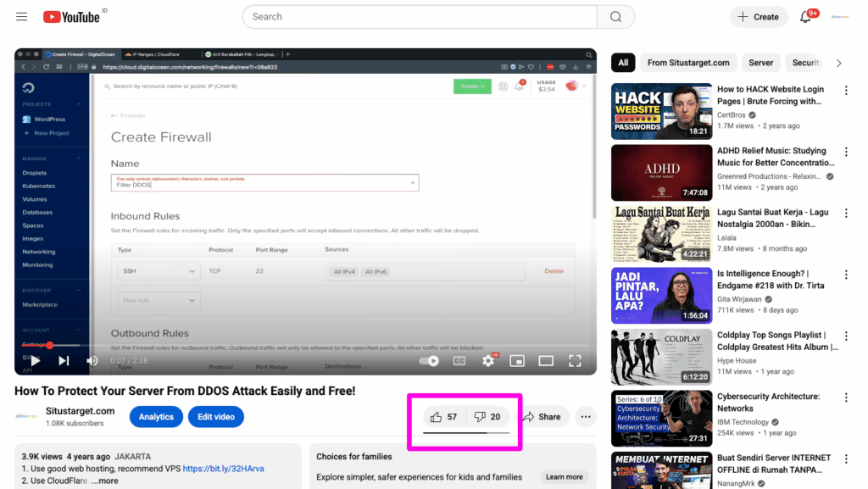Click the Gita Wirjawan channel name
868x489 pixels.
[x=739, y=299]
